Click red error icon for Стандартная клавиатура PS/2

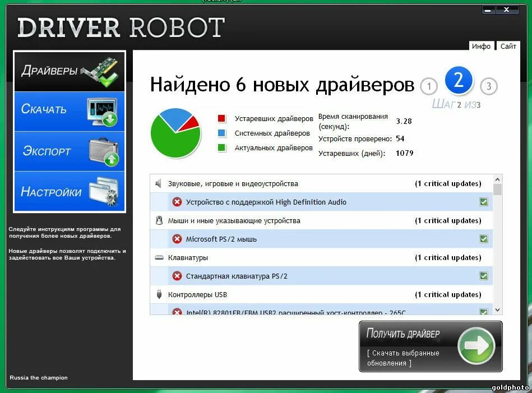177,276
